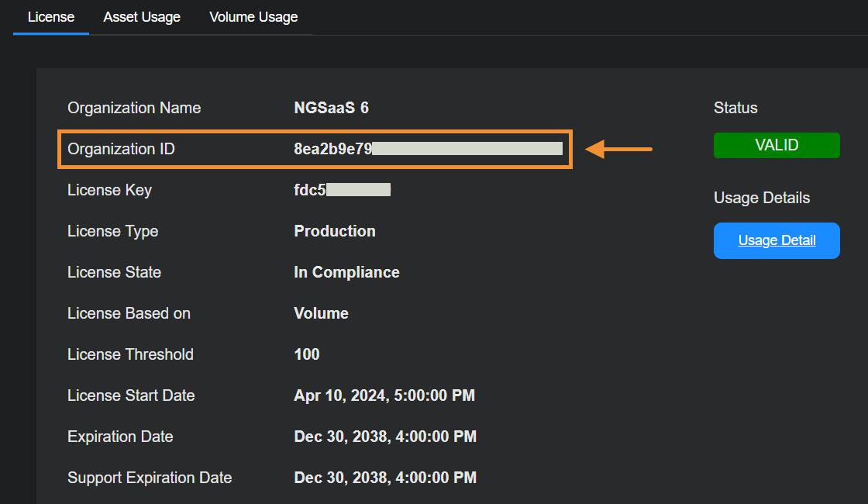Viewport: 868px width, 504px height.
Task: Select the Production license type value
Action: tap(335, 231)
